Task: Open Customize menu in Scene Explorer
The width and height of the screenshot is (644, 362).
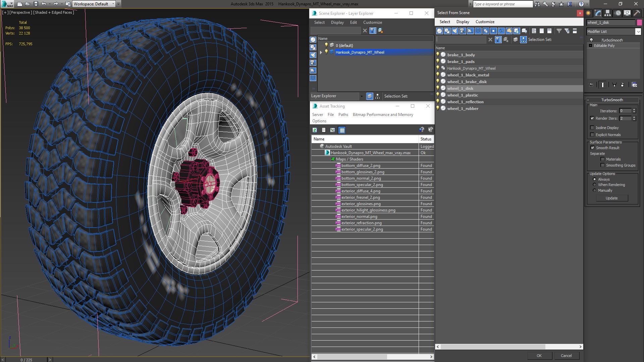Action: (372, 22)
